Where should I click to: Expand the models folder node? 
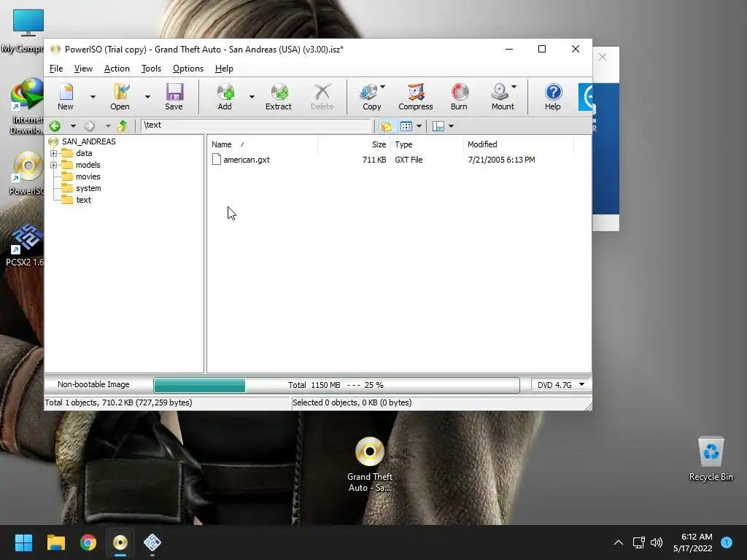53,166
